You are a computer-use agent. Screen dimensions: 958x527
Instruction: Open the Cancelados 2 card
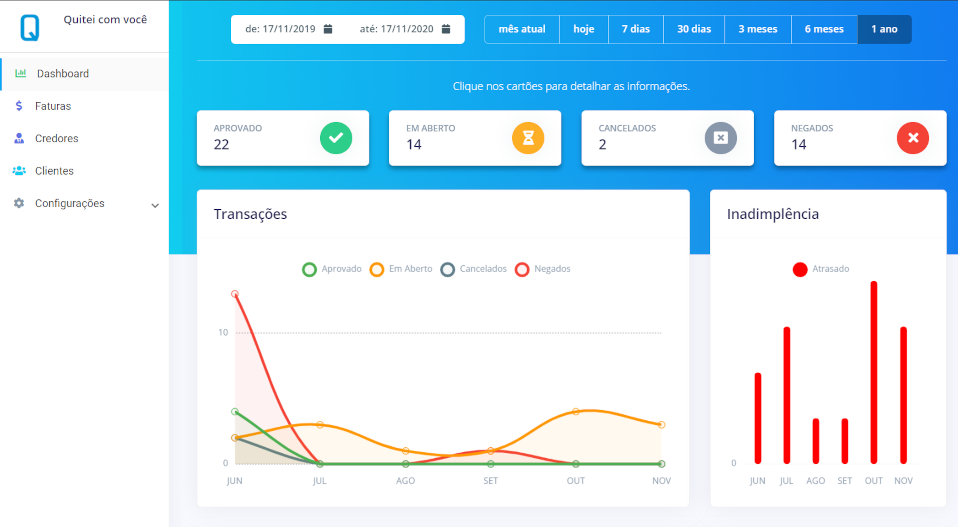coord(667,138)
